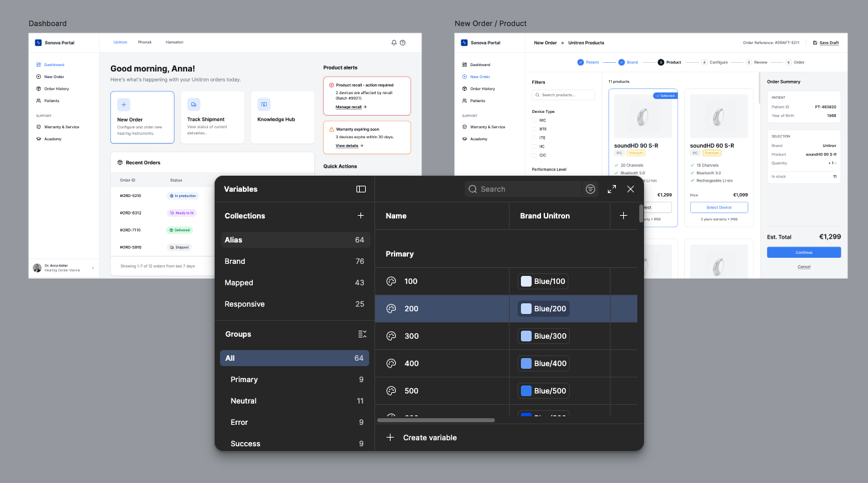Screen dimensions: 868x483
Task: Open help icon in Dashboard header
Action: tap(403, 43)
